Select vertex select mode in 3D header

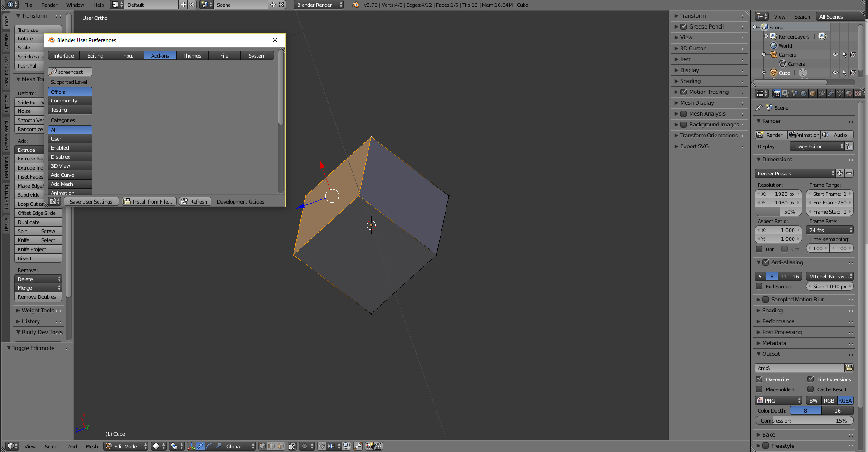coord(262,446)
